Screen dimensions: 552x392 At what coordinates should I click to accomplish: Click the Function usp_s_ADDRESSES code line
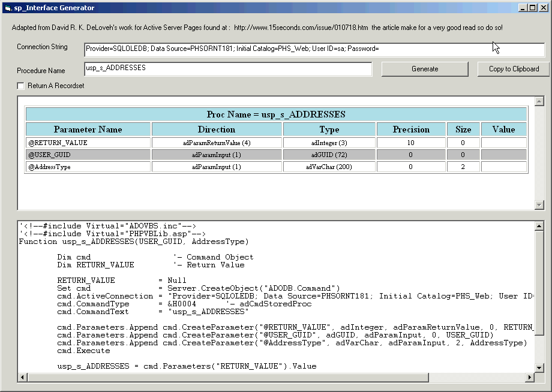click(134, 242)
